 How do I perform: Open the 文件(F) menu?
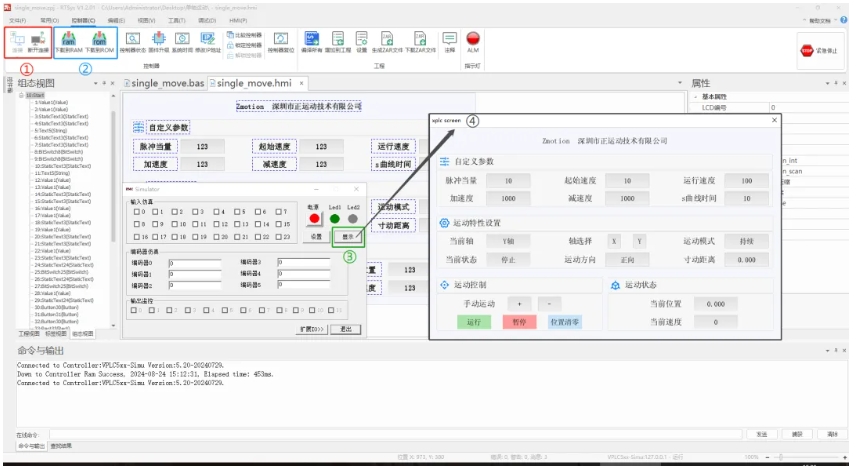[x=17, y=20]
